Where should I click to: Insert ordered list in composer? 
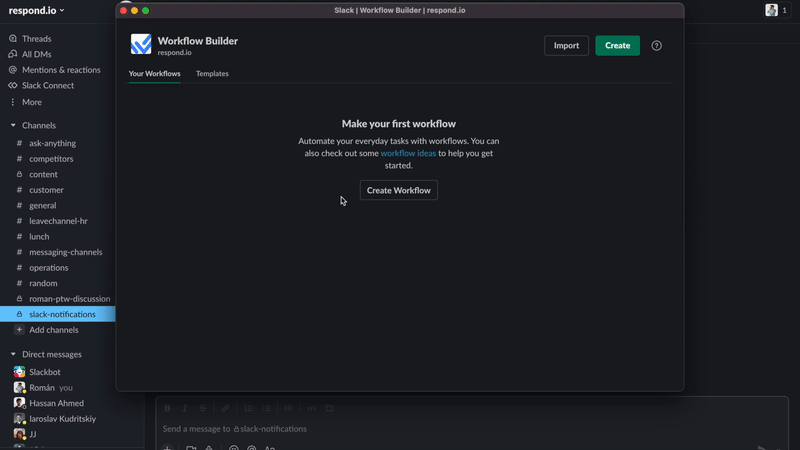point(248,408)
